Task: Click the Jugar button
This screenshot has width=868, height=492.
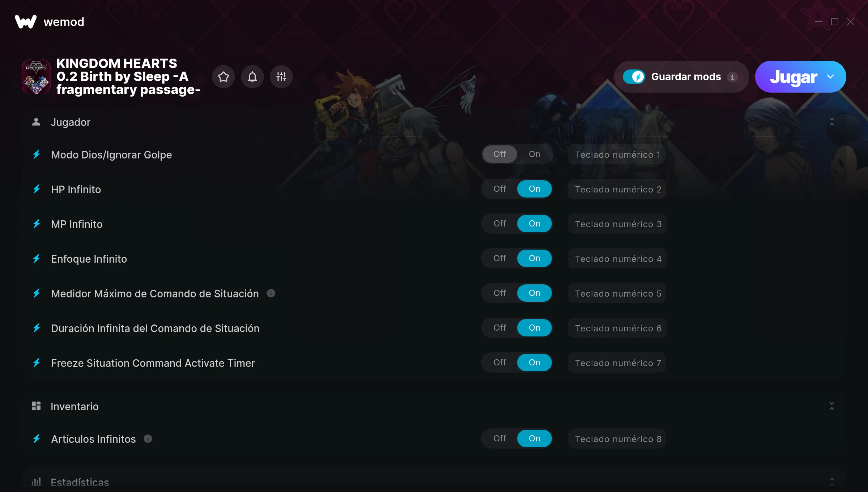Action: coord(793,77)
